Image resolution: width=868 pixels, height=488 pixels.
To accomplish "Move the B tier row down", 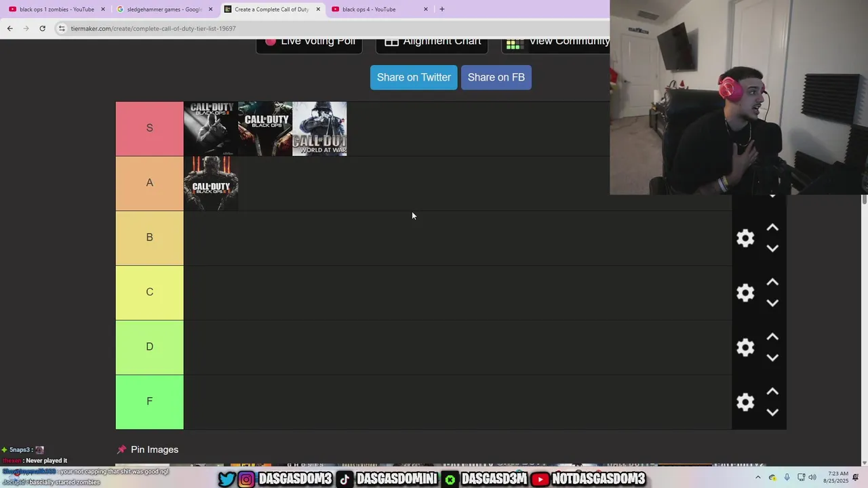I will point(772,248).
